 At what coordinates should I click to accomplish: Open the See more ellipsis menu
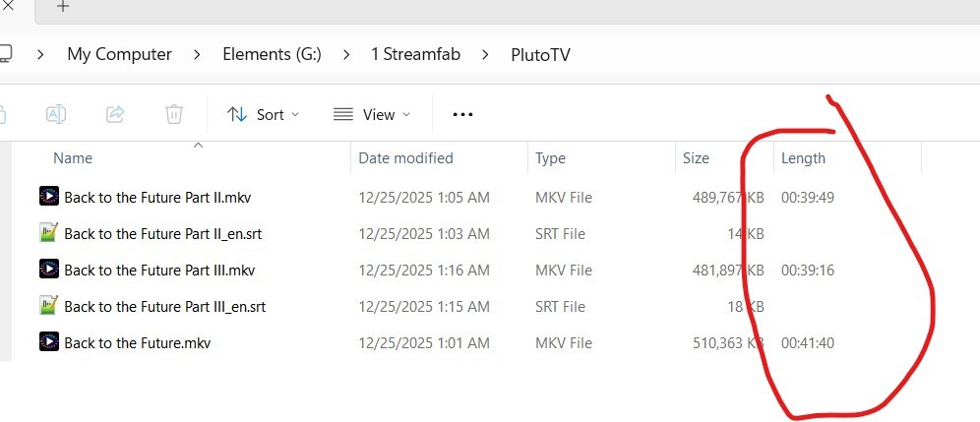coord(462,114)
